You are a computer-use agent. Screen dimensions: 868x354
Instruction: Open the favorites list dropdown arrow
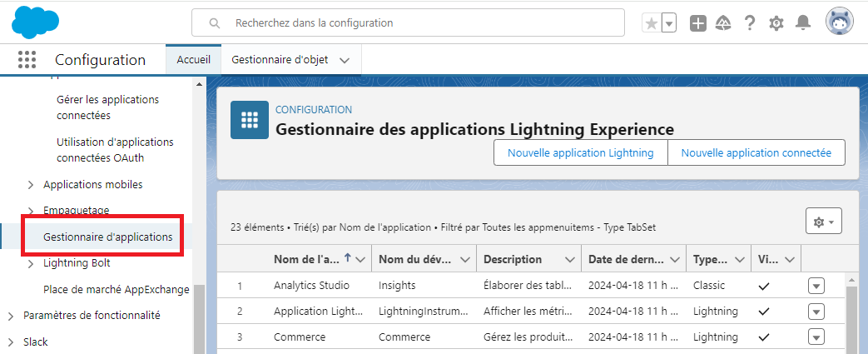[x=669, y=23]
